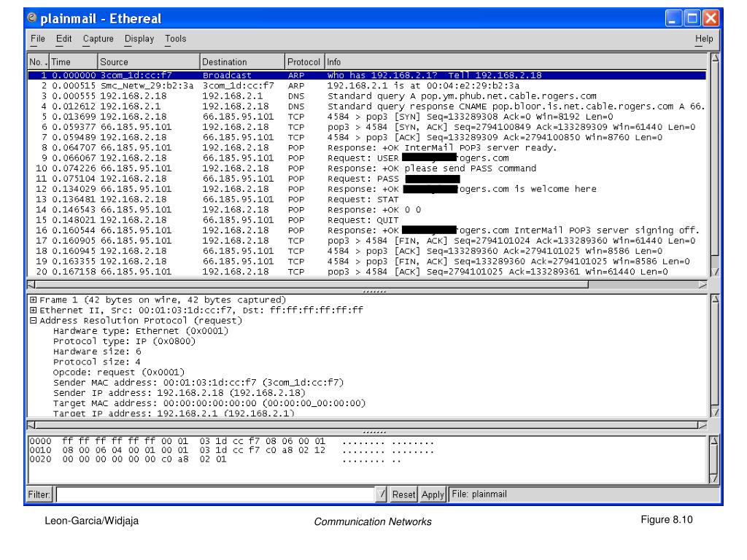This screenshot has width=747, height=560.
Task: Select 'Hardware type: Ethernet (0x0001)' field
Action: [141, 331]
